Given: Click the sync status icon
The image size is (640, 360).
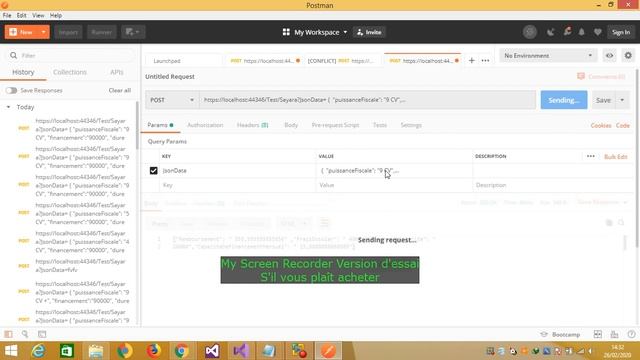Looking at the screenshot, I should [x=530, y=32].
